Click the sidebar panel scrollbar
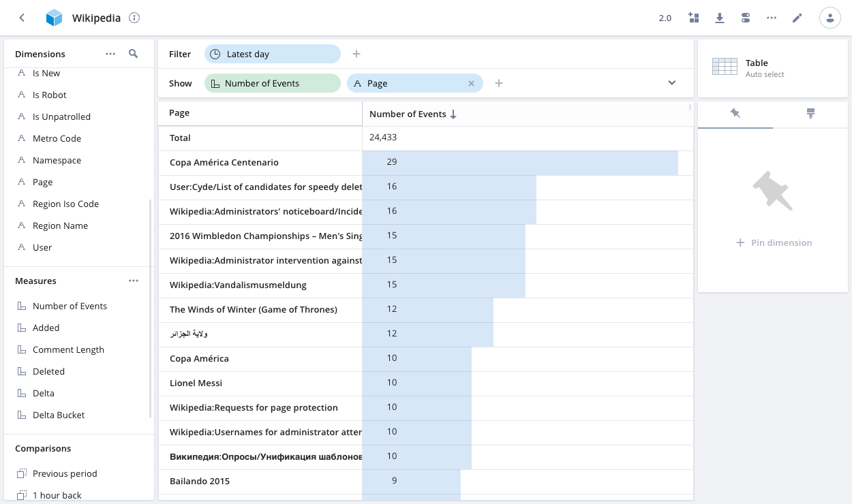 tap(150, 308)
